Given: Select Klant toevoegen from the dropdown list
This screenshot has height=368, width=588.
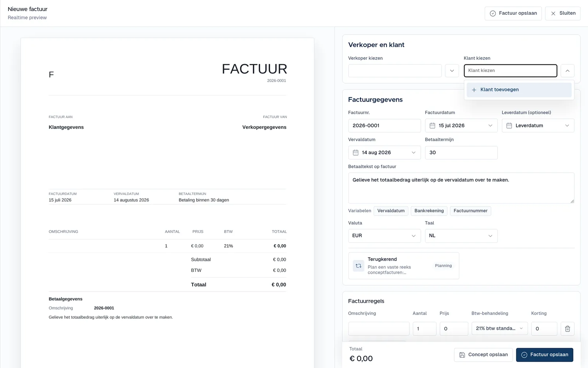Looking at the screenshot, I should tap(519, 90).
